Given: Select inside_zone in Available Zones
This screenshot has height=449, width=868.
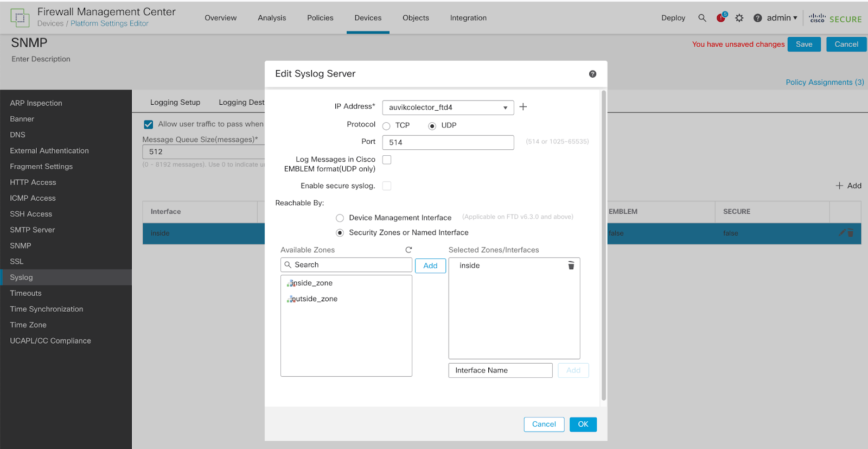Looking at the screenshot, I should (312, 283).
